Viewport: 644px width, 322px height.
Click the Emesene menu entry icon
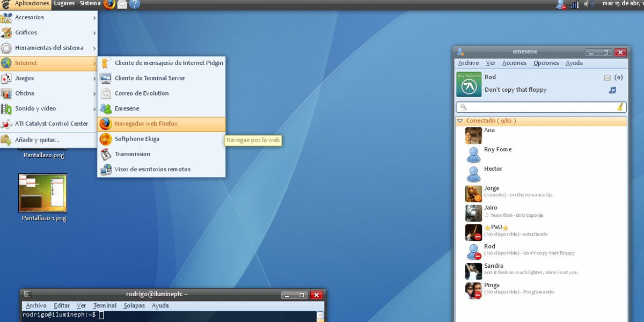click(x=106, y=108)
